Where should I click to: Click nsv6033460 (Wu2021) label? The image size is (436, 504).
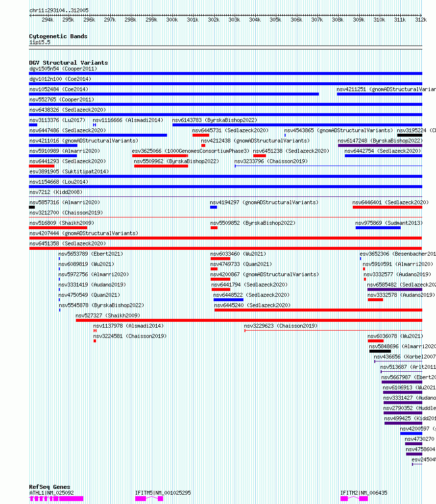tap(238, 254)
